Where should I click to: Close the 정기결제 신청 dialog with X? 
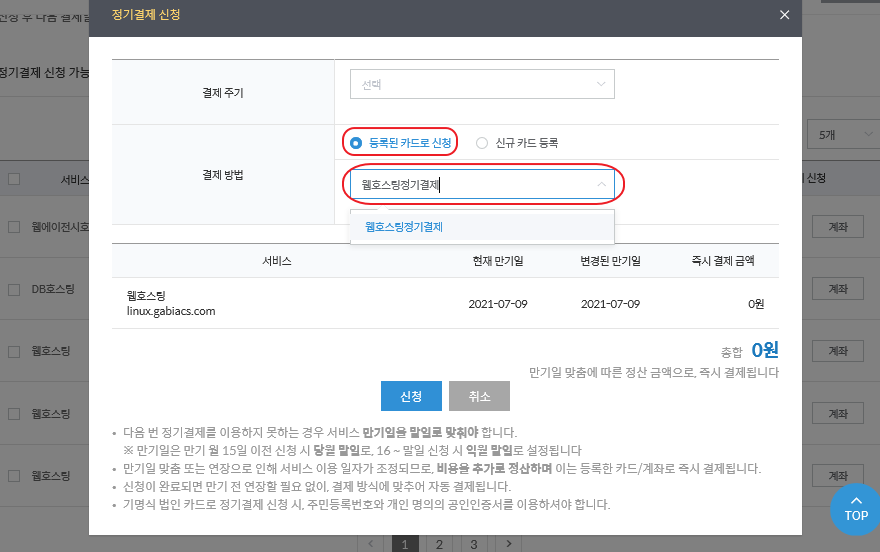pyautogui.click(x=785, y=15)
